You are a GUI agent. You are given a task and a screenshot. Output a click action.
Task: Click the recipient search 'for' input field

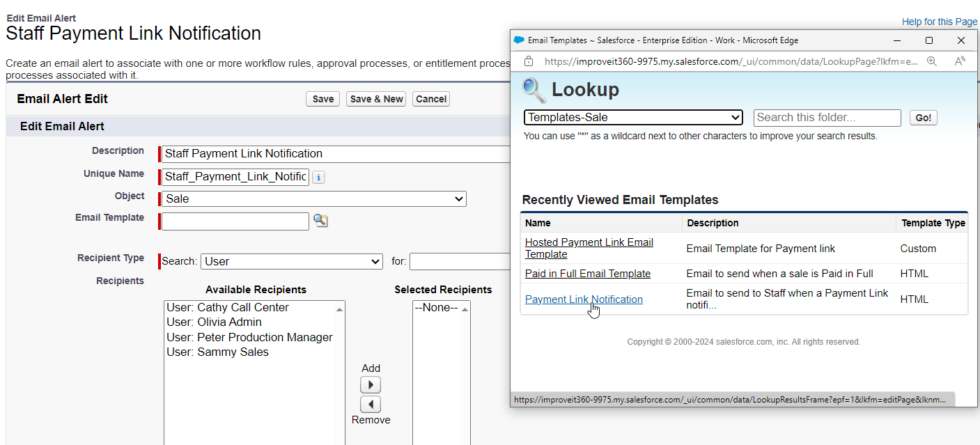[461, 261]
